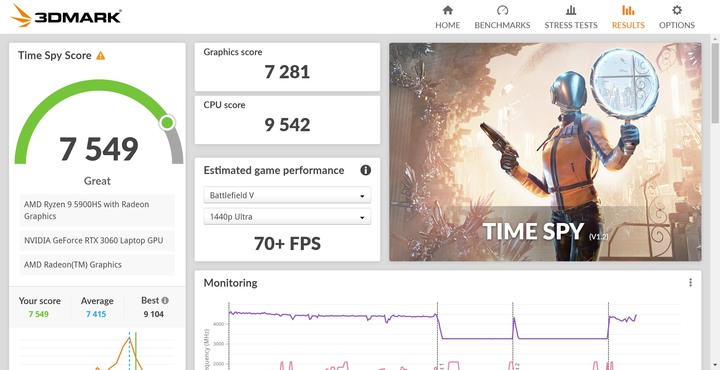The image size is (720, 370).
Task: Open the 1440p Ultra resolution dropdown
Action: click(x=287, y=217)
